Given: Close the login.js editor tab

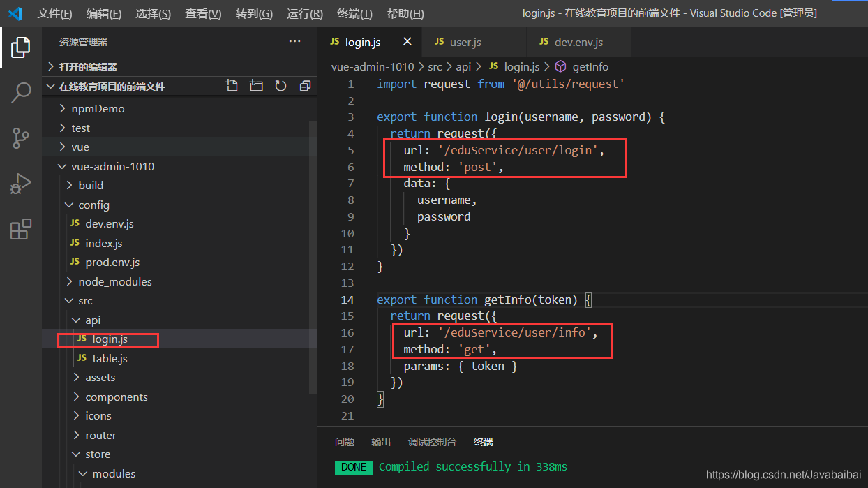Looking at the screenshot, I should pyautogui.click(x=407, y=42).
